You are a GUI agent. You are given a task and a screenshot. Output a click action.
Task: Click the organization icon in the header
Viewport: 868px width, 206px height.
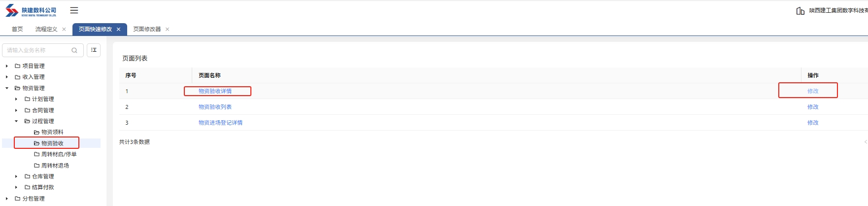point(800,11)
